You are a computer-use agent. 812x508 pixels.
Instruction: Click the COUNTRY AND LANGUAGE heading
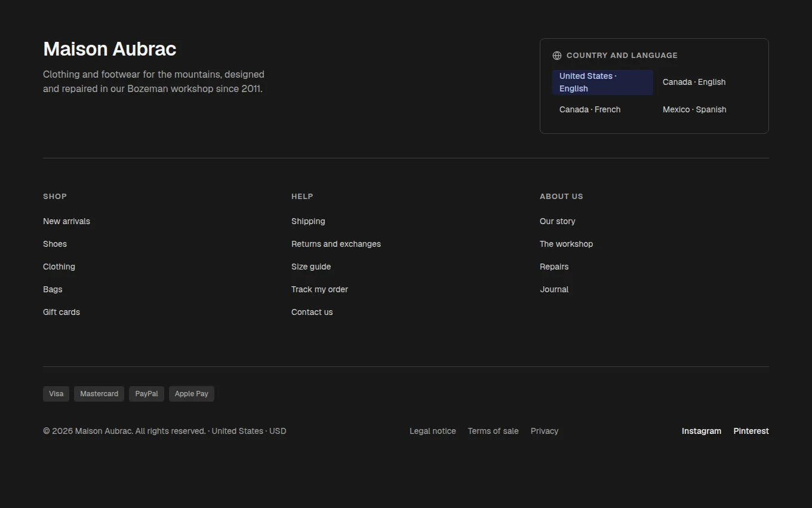pyautogui.click(x=622, y=56)
